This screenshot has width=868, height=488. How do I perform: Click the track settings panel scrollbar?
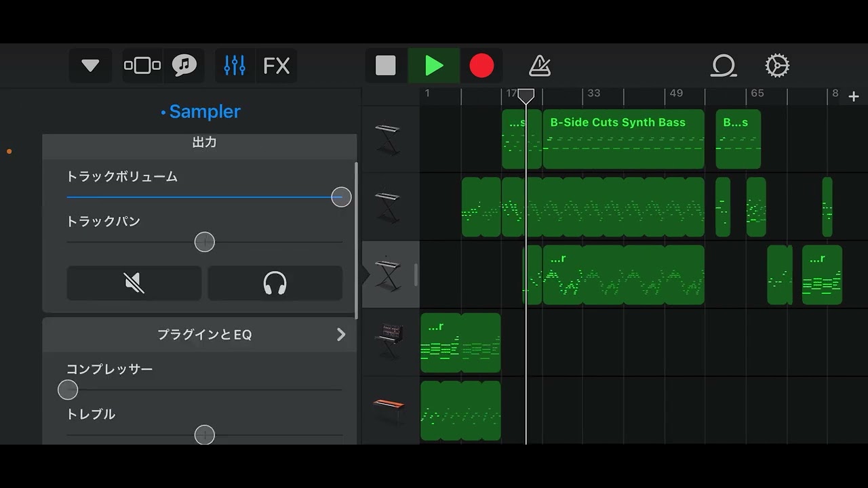point(357,241)
